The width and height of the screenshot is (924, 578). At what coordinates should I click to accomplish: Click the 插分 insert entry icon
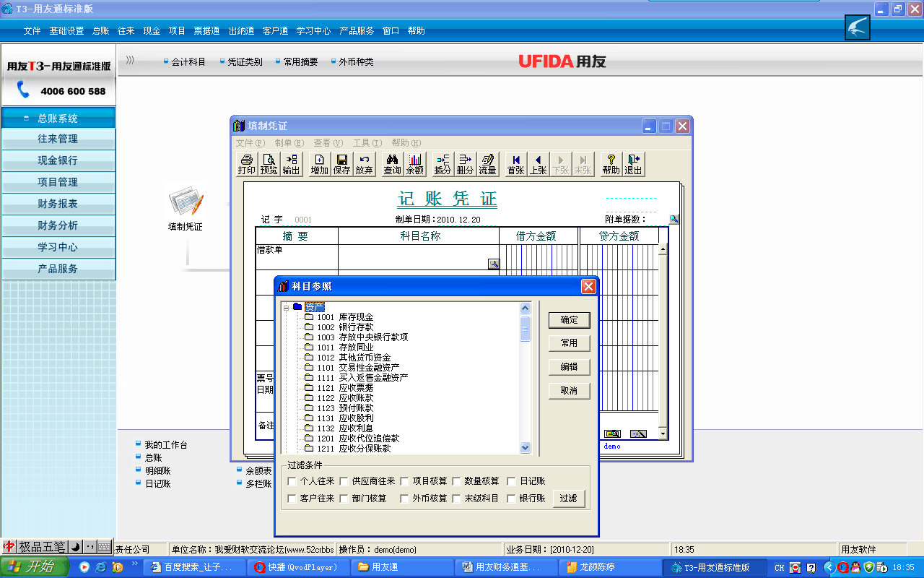443,164
